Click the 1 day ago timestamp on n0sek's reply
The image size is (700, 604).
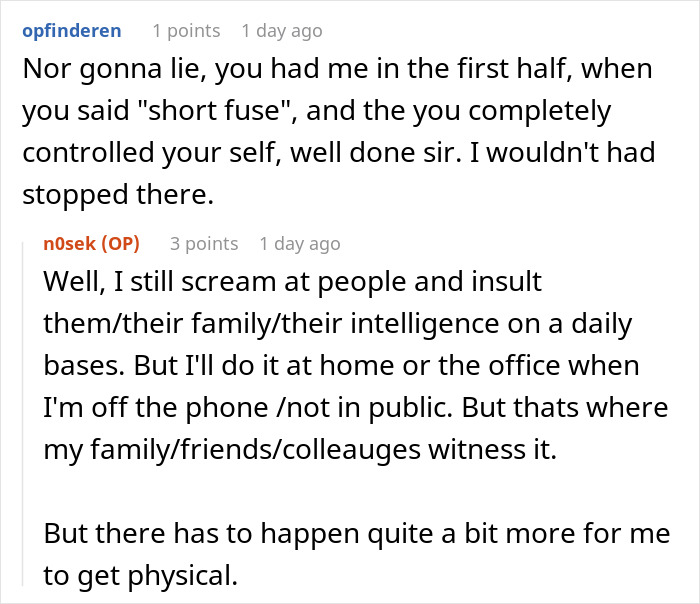(x=300, y=244)
